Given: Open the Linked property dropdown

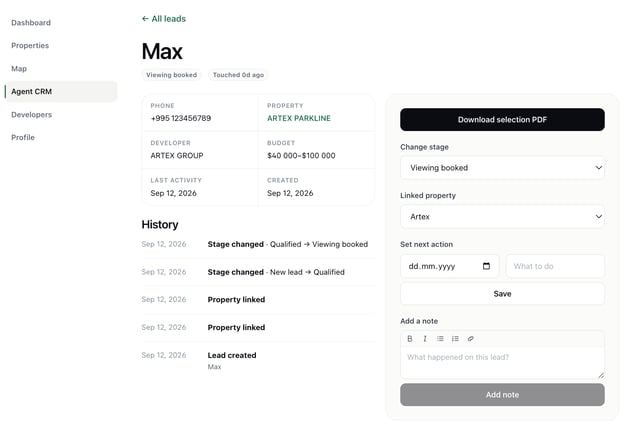Looking at the screenshot, I should (502, 217).
